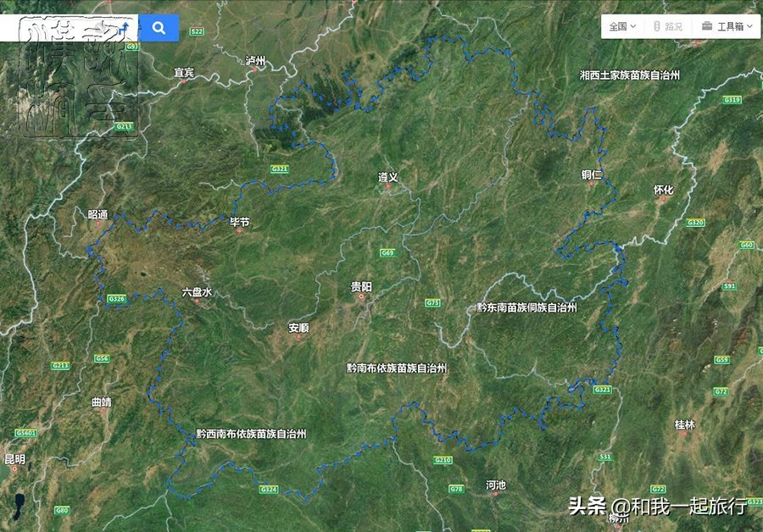The height and width of the screenshot is (532, 763).
Task: Click the 铜仁 city label
Action: point(592,175)
